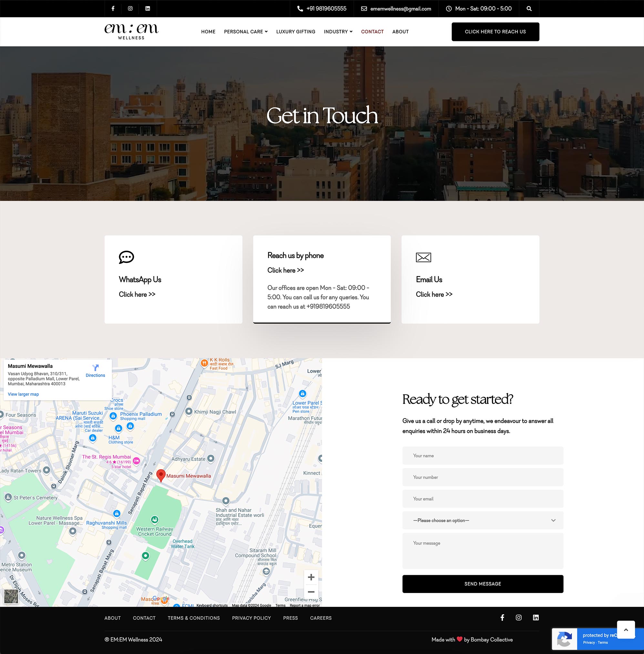644x654 pixels.
Task: Click the LinkedIn icon in top bar
Action: coord(148,8)
